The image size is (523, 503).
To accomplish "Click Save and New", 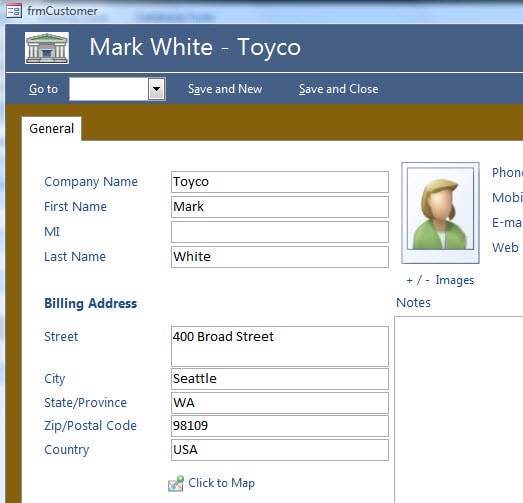I will pos(225,89).
